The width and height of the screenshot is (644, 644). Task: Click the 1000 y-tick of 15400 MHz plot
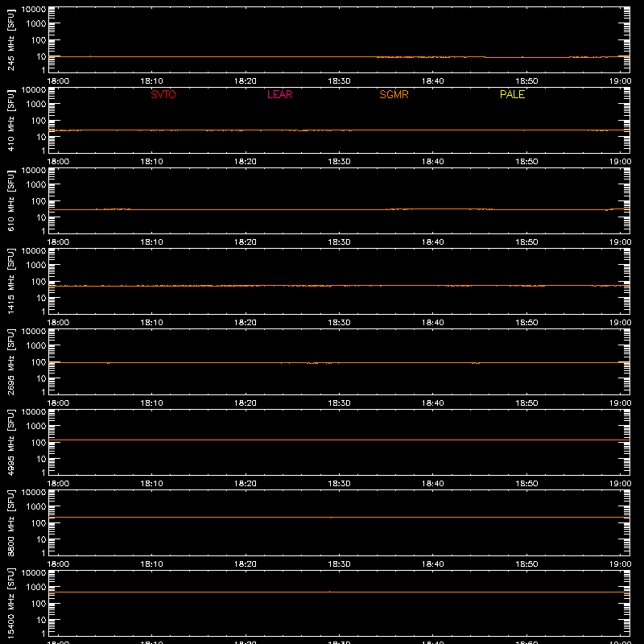pos(36,588)
